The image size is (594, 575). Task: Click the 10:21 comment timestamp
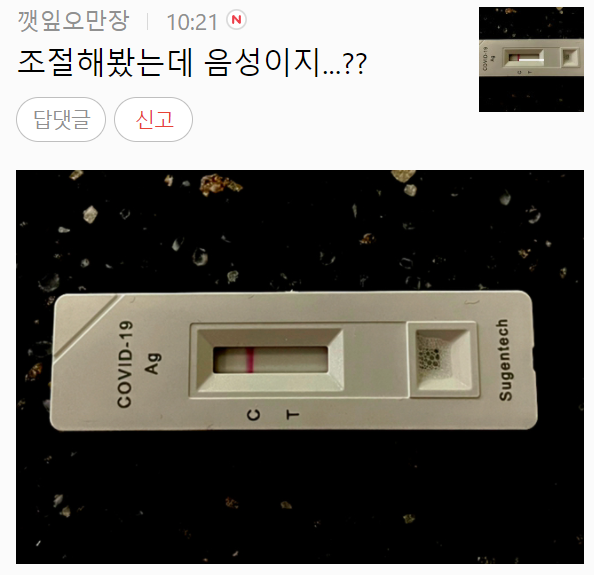pyautogui.click(x=192, y=22)
